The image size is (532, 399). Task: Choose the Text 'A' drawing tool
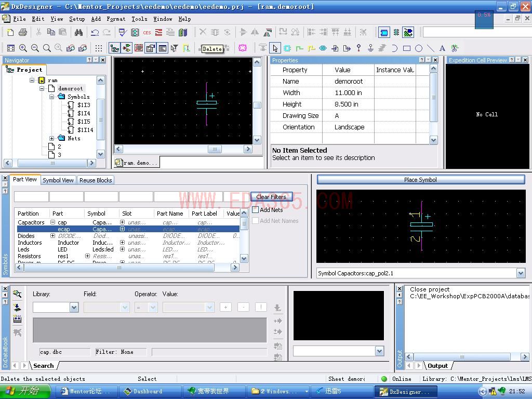(442, 48)
